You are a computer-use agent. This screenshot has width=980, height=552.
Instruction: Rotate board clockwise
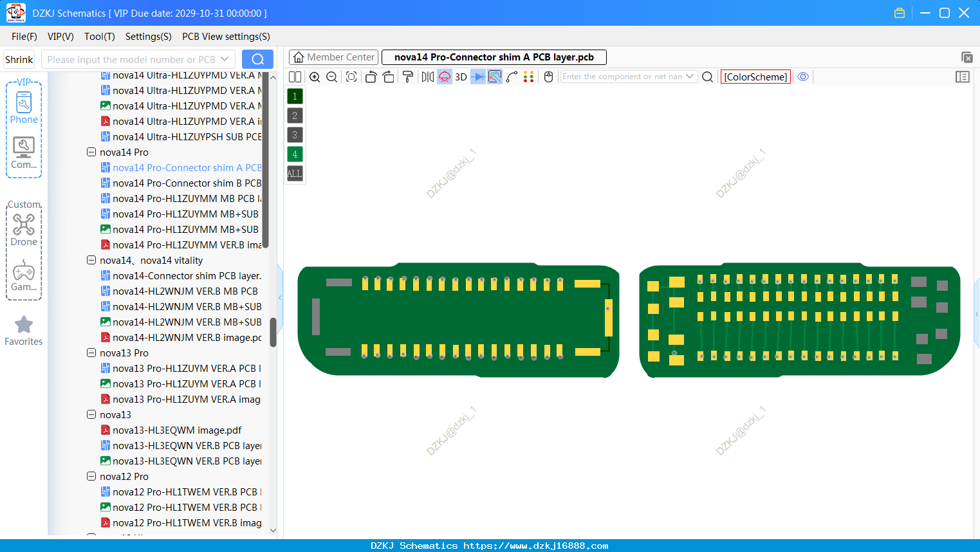point(389,77)
